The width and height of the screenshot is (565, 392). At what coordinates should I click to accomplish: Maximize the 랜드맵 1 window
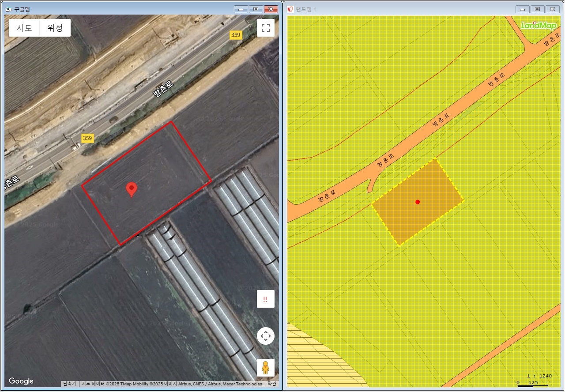(537, 9)
